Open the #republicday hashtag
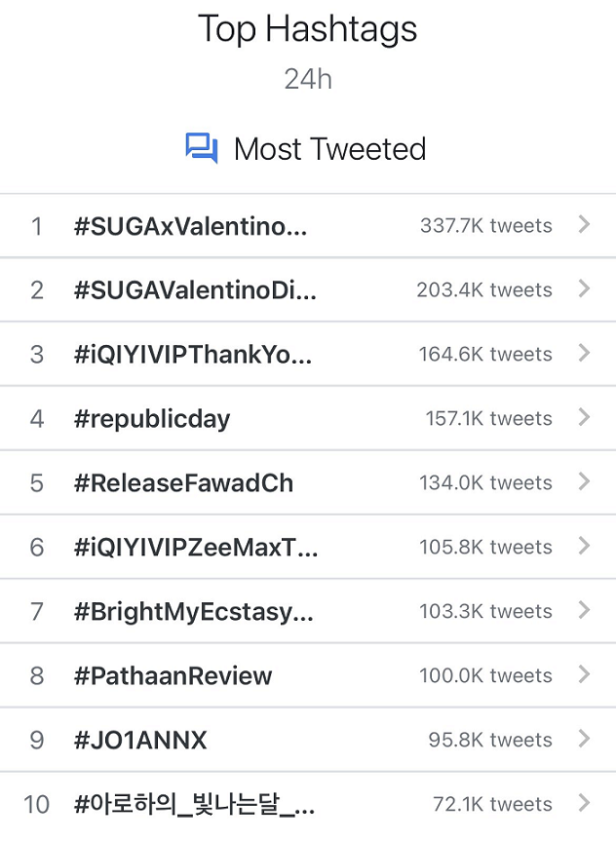Image resolution: width=616 pixels, height=841 pixels. (x=152, y=419)
